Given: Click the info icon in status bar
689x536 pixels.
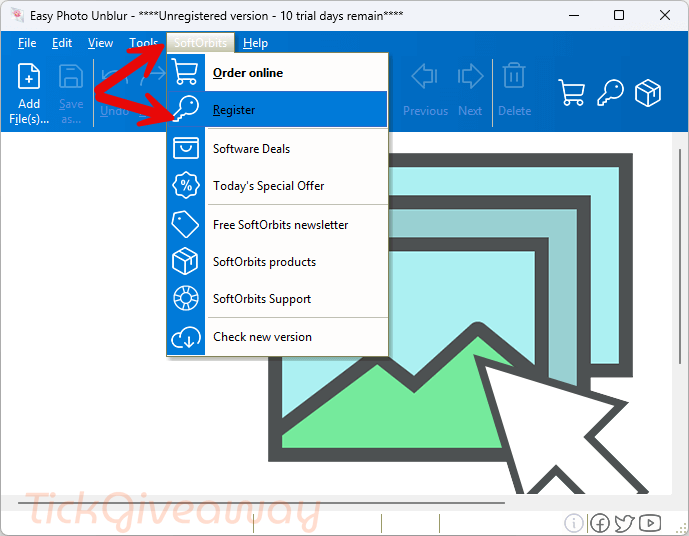Looking at the screenshot, I should pos(574,523).
